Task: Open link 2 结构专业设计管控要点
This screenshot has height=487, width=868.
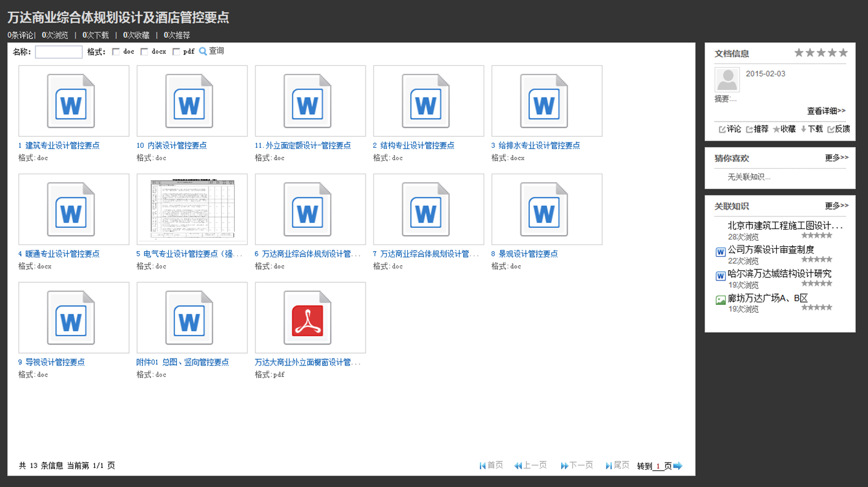Action: click(414, 145)
